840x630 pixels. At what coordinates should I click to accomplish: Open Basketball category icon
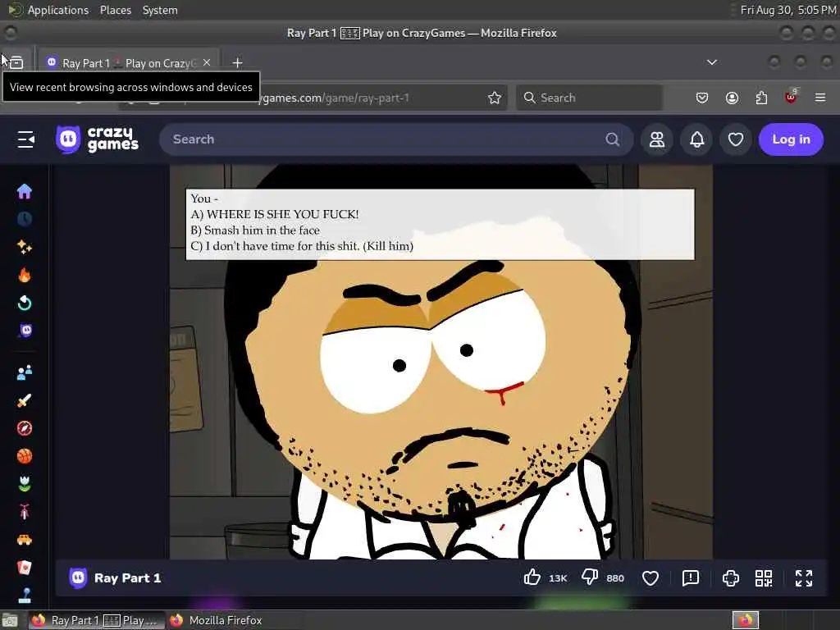pos(24,456)
